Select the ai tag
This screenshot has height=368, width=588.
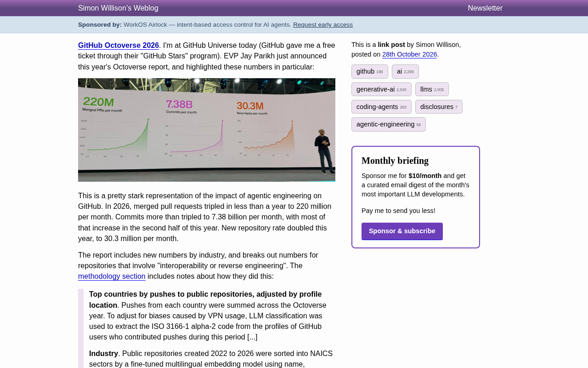coord(405,71)
